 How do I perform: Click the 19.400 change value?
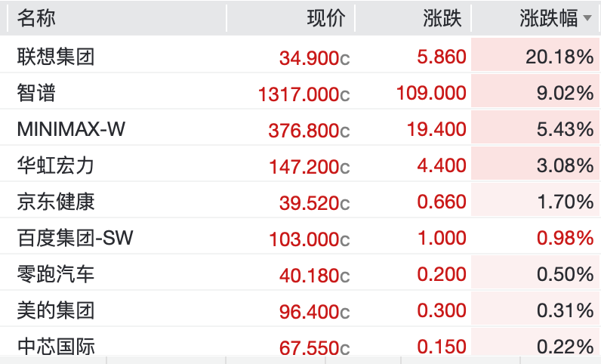coord(436,129)
